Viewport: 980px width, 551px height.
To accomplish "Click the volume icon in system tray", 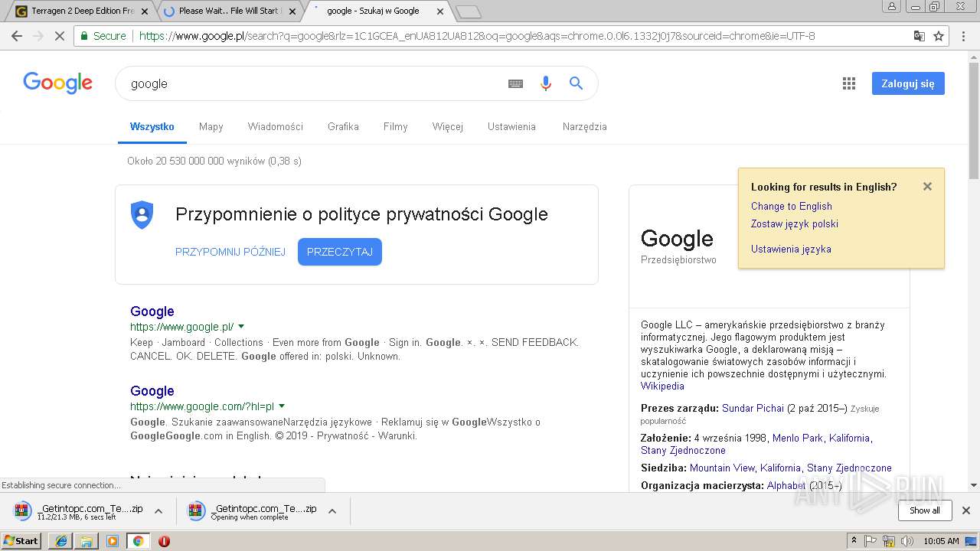I will tap(907, 541).
